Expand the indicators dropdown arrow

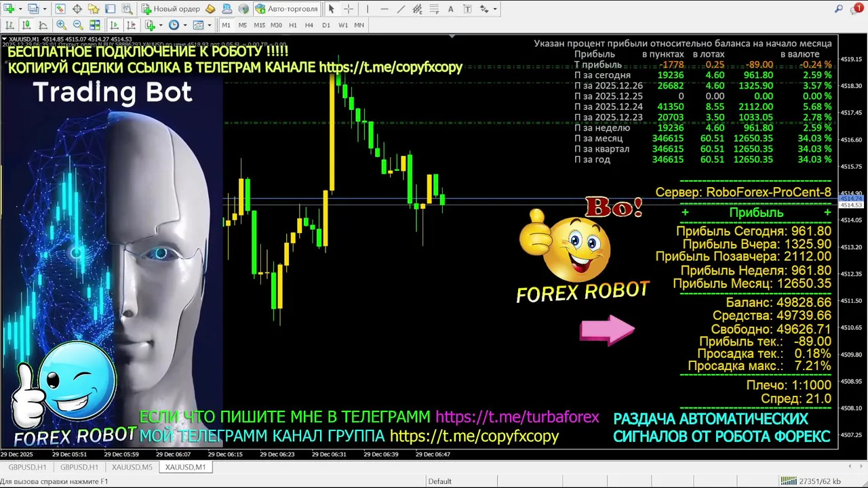[161, 25]
